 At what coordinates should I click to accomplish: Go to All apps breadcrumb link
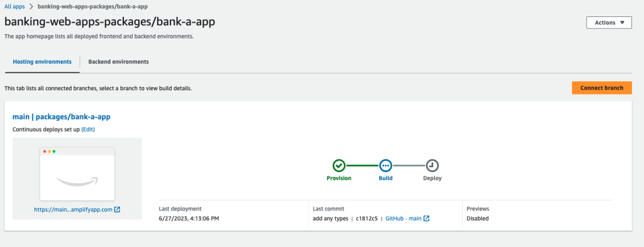(14, 6)
